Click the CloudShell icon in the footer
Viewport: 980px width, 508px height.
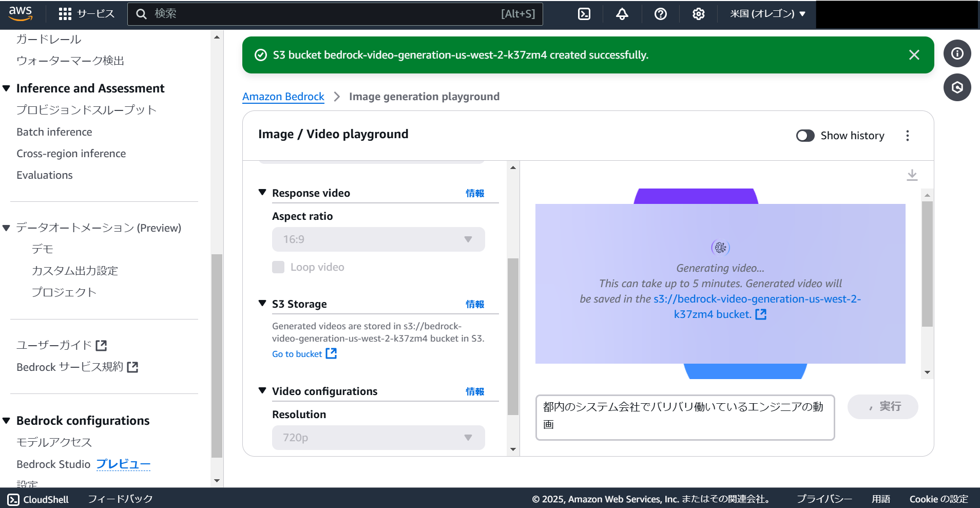pyautogui.click(x=13, y=499)
